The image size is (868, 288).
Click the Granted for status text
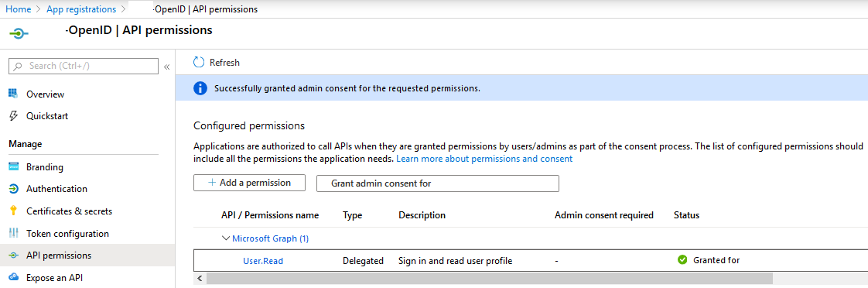716,260
